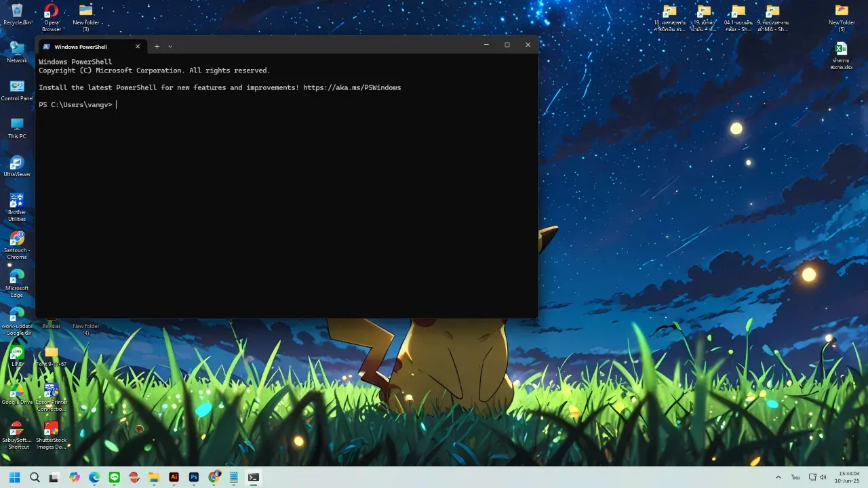
Task: Select the Windows PowerShell tab
Action: pos(91,46)
